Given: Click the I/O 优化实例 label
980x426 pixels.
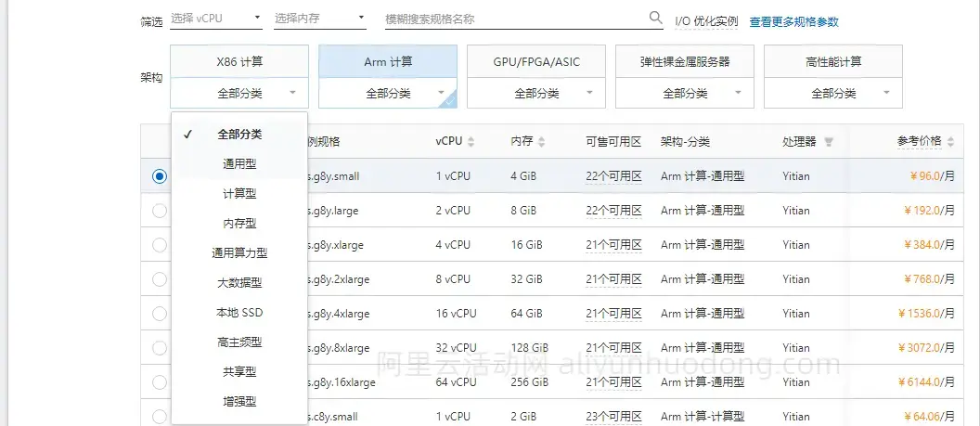Looking at the screenshot, I should point(706,22).
